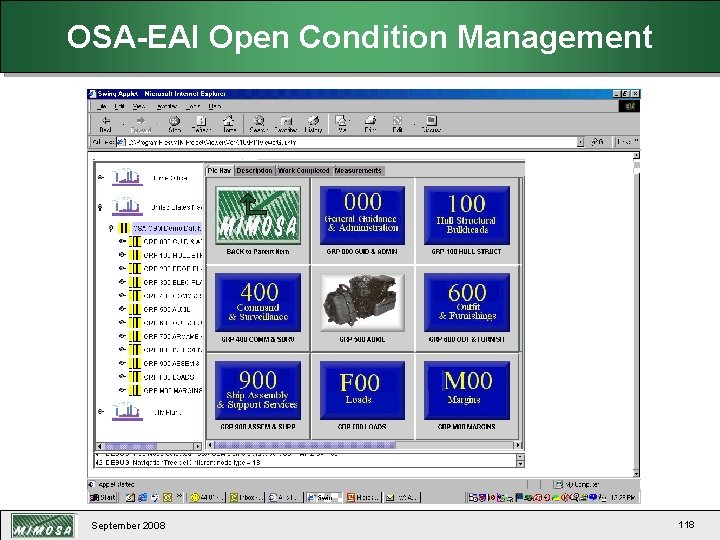Open the View menu
This screenshot has width=720, height=540.
click(139, 106)
